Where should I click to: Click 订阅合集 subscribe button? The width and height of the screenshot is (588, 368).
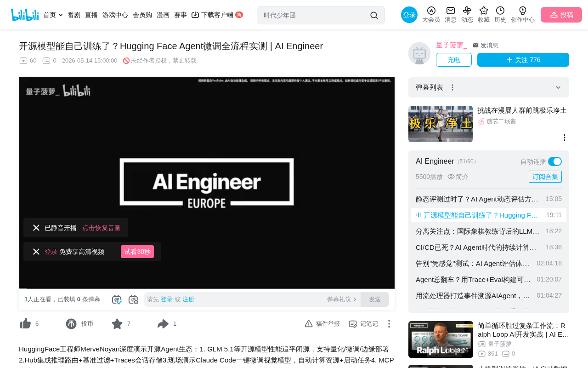(545, 177)
